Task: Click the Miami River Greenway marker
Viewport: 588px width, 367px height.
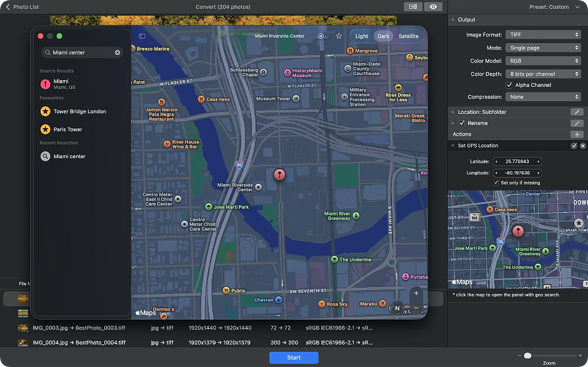Action: pyautogui.click(x=356, y=216)
